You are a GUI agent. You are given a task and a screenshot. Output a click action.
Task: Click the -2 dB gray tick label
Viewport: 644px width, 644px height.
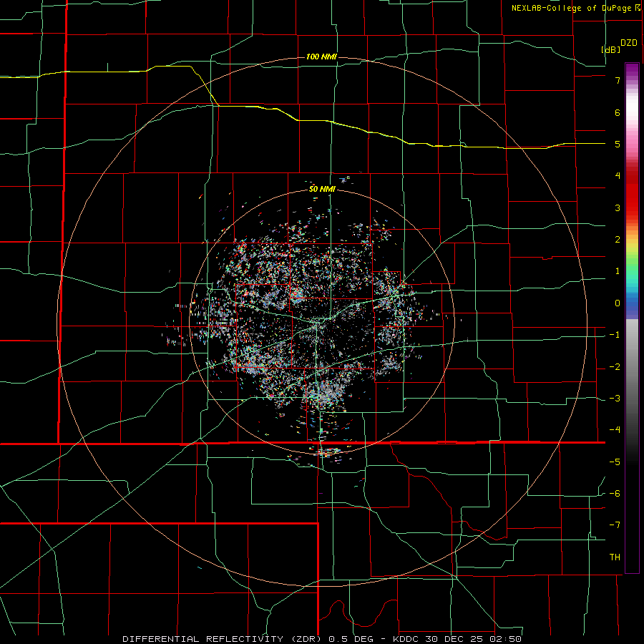point(615,367)
